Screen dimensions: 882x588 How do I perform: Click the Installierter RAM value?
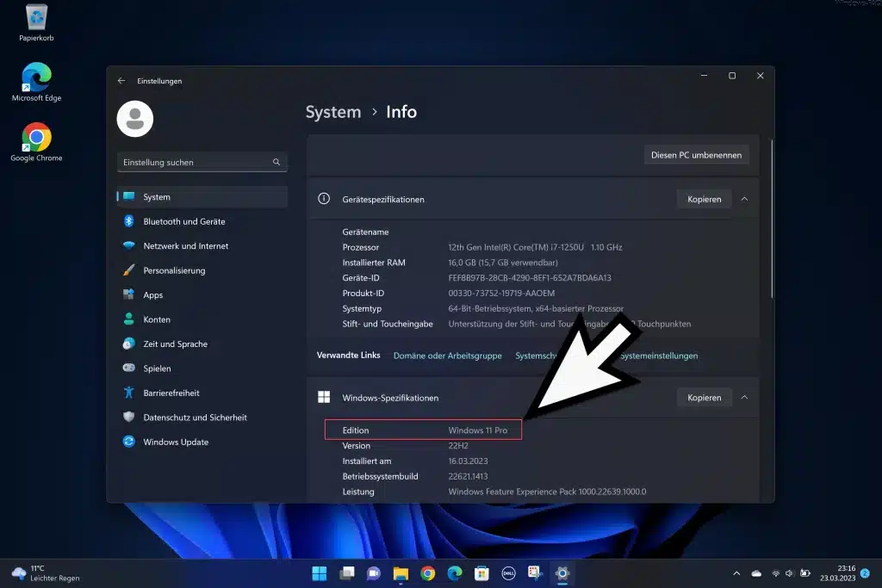503,263
